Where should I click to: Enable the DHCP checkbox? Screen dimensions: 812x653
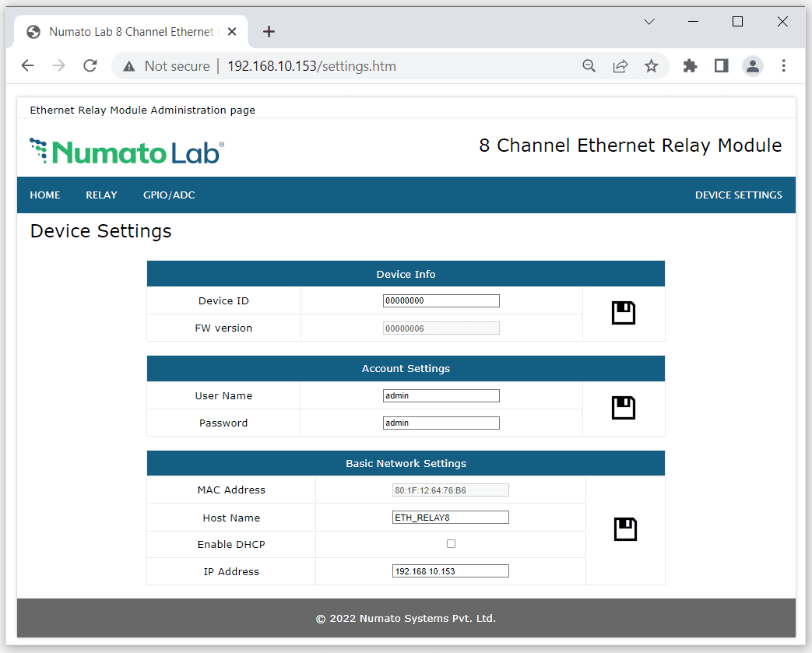451,544
